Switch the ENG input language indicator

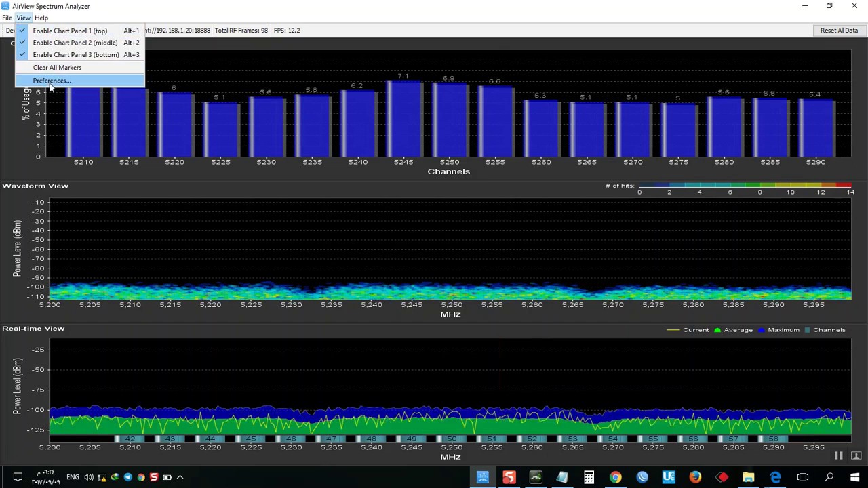point(73,477)
